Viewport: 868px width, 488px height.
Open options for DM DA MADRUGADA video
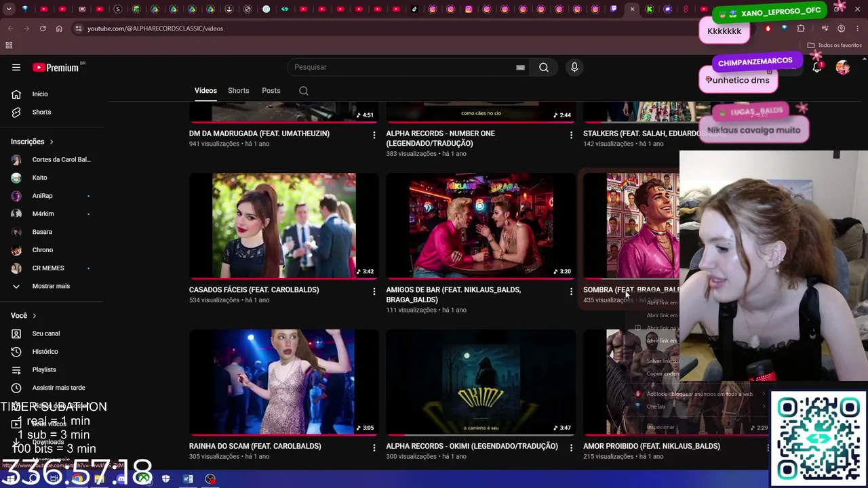[x=374, y=136]
